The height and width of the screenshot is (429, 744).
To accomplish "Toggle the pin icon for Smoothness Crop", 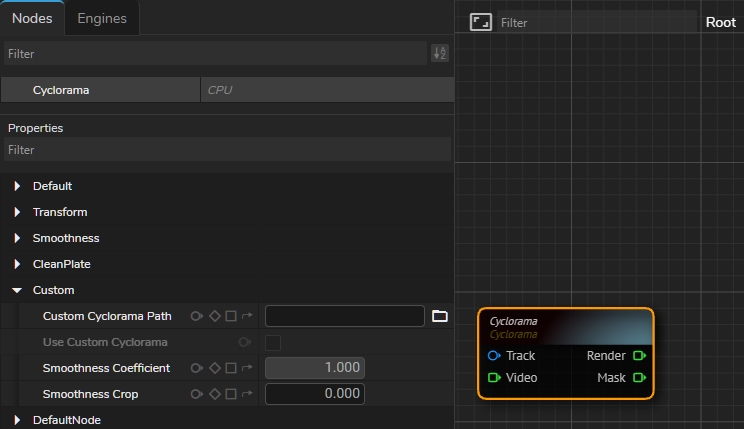I will pyautogui.click(x=197, y=394).
